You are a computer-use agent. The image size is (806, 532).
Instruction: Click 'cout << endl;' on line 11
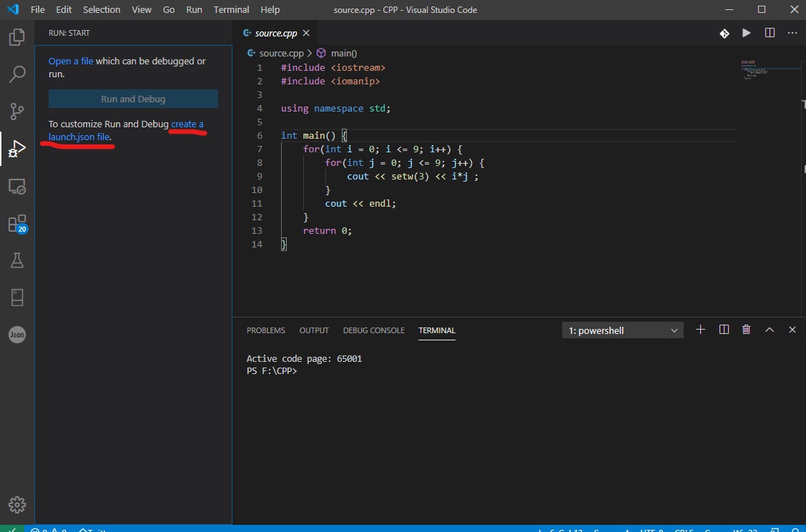point(360,204)
